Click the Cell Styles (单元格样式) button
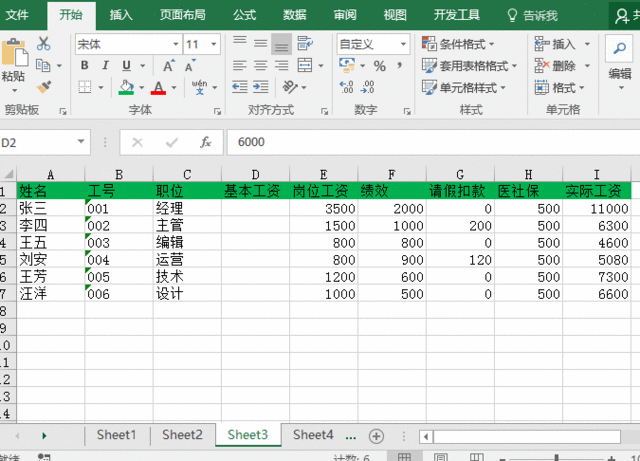Screen dimensions: 640x461 466,88
